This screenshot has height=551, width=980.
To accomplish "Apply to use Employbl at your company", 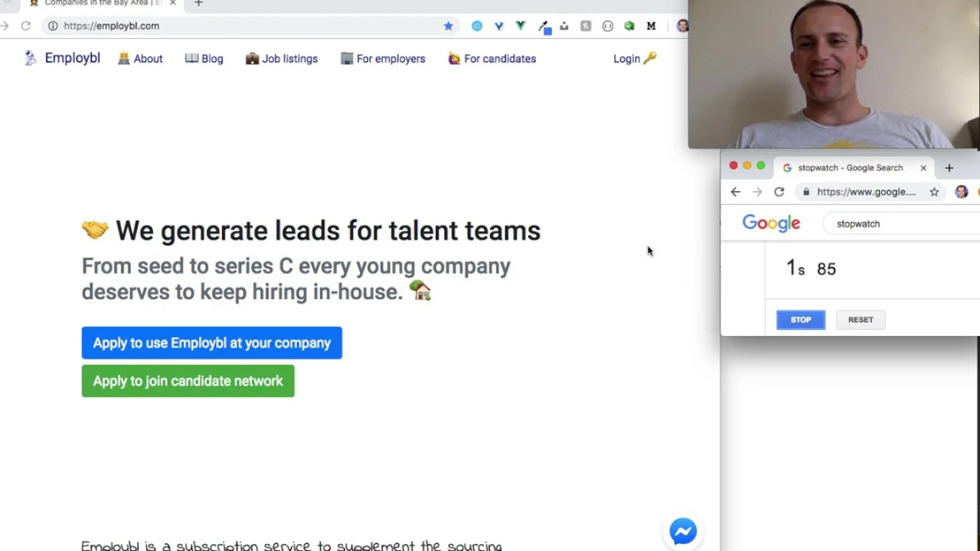I will tap(212, 343).
